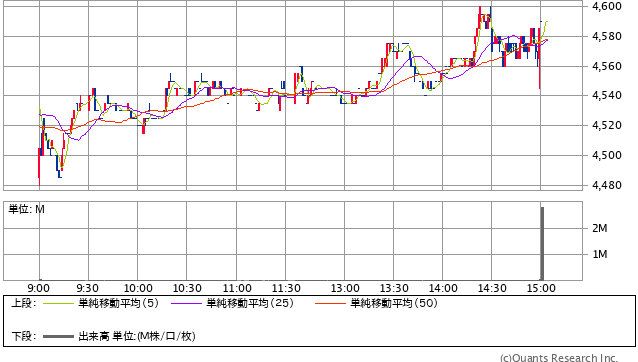The width and height of the screenshot is (638, 362).
Task: Click the 上段: legend label
Action: click(24, 303)
